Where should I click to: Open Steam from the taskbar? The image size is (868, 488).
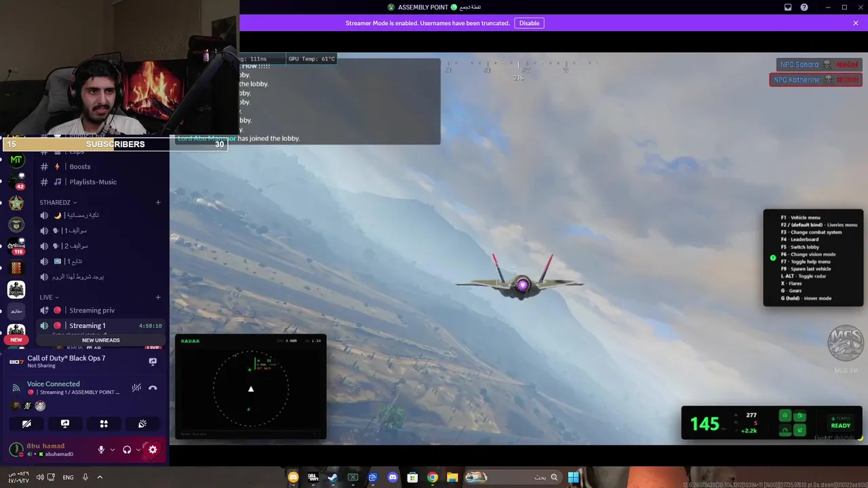coord(332,477)
